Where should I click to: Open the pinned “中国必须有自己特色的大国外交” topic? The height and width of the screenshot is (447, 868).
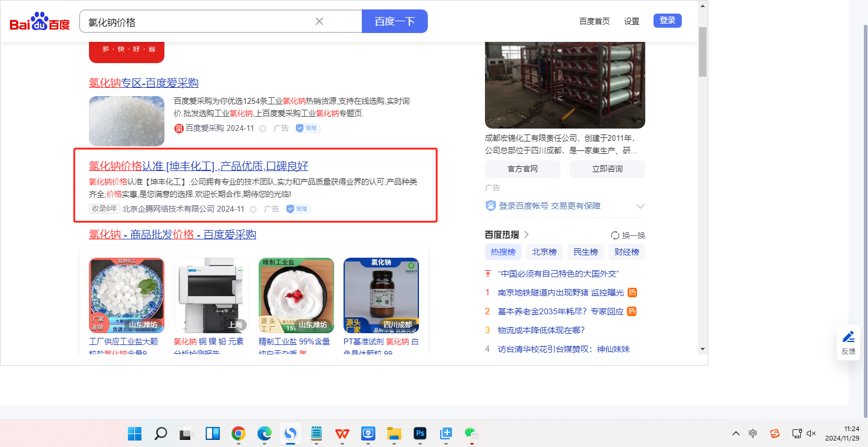point(559,274)
